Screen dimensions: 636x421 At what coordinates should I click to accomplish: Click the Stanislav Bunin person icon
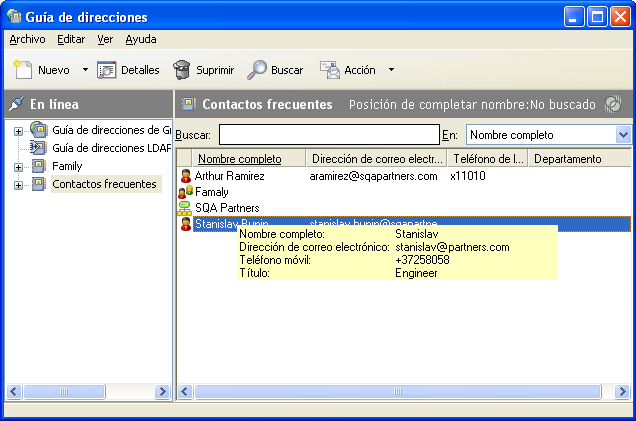point(186,224)
